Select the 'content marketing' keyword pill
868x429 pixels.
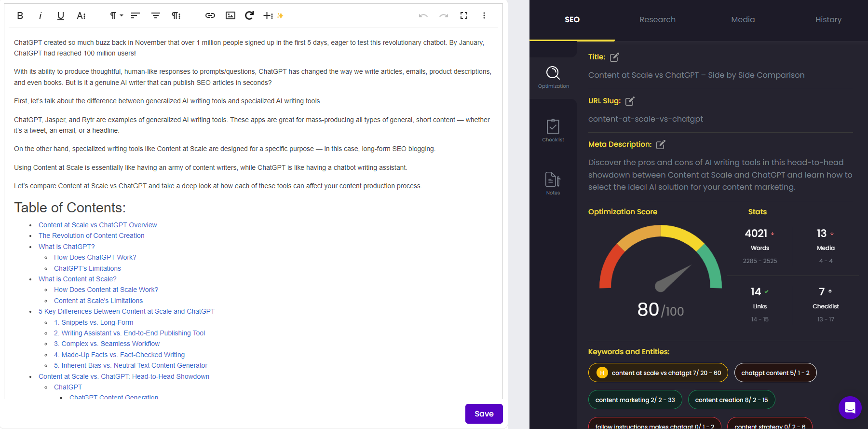click(635, 400)
